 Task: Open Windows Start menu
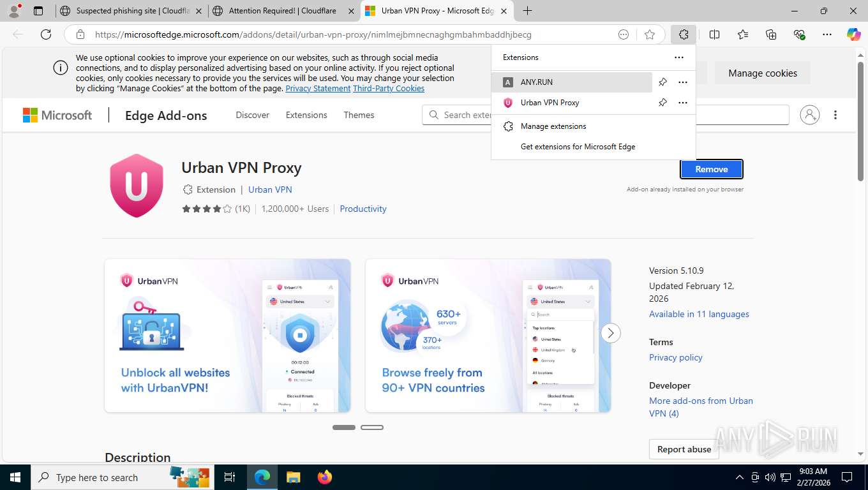click(15, 477)
